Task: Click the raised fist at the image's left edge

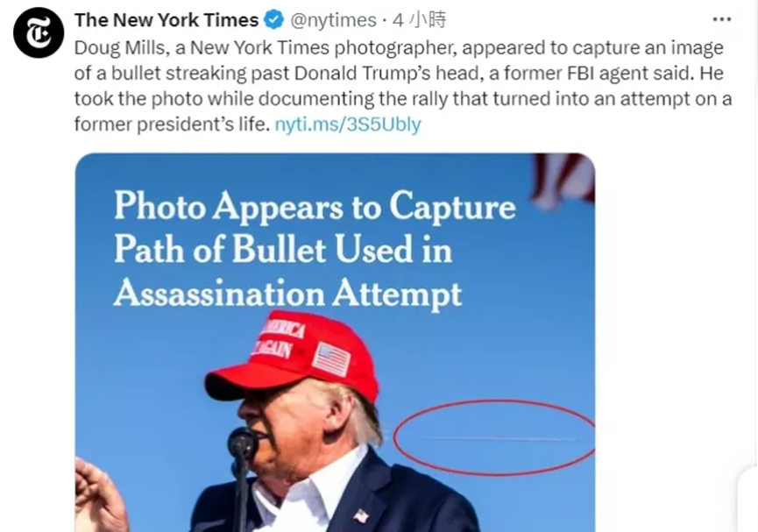Action: (x=99, y=495)
